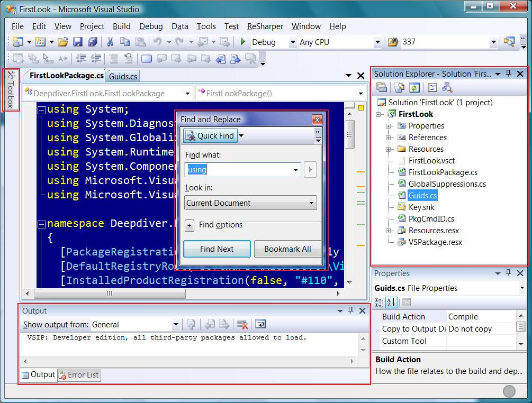This screenshot has height=403, width=532.
Task: Click the Clear All icon in Output panel
Action: click(x=242, y=325)
